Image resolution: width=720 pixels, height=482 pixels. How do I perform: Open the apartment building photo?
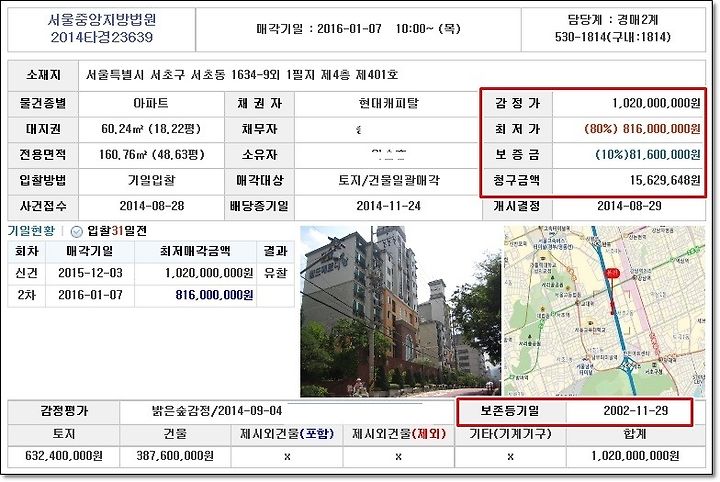[x=398, y=311]
